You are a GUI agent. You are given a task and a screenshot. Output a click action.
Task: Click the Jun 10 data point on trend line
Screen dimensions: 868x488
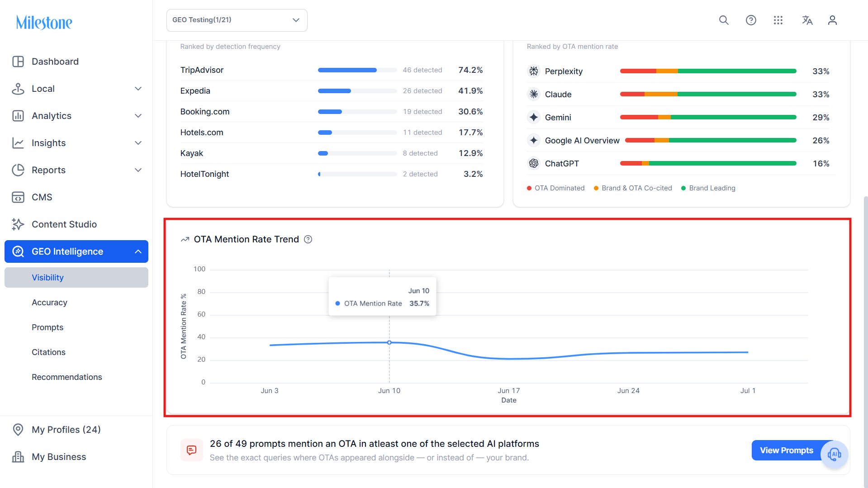coord(389,342)
